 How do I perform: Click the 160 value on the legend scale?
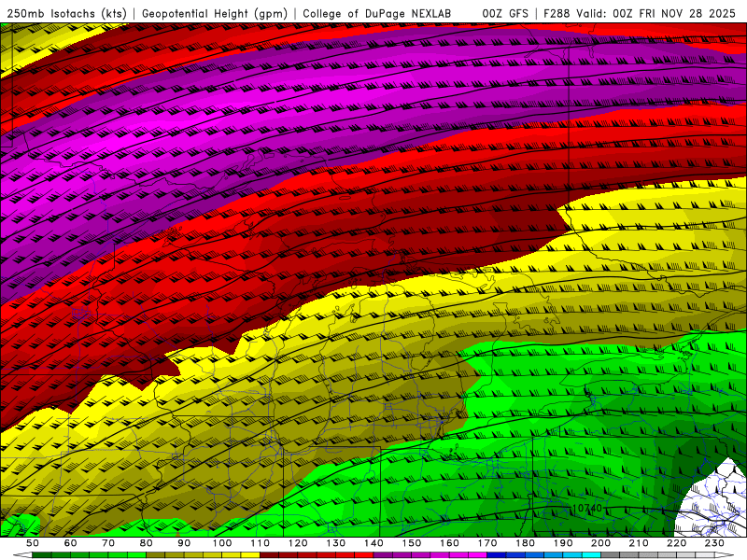[x=449, y=543]
